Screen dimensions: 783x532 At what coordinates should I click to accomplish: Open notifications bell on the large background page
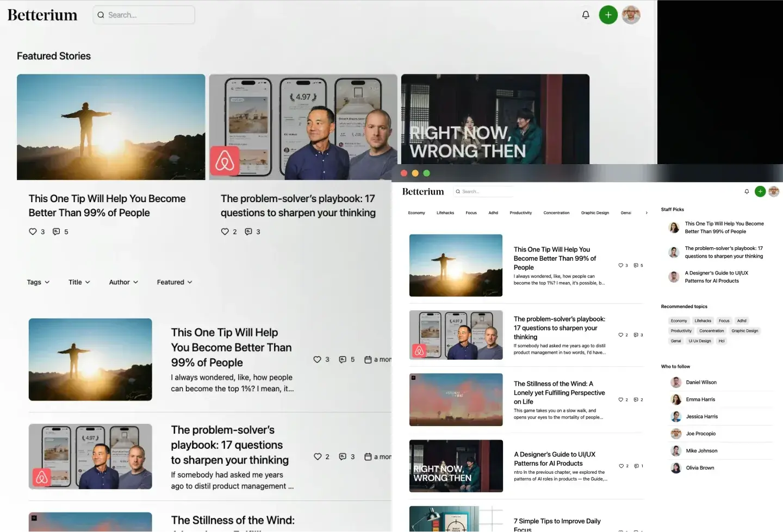coord(586,15)
